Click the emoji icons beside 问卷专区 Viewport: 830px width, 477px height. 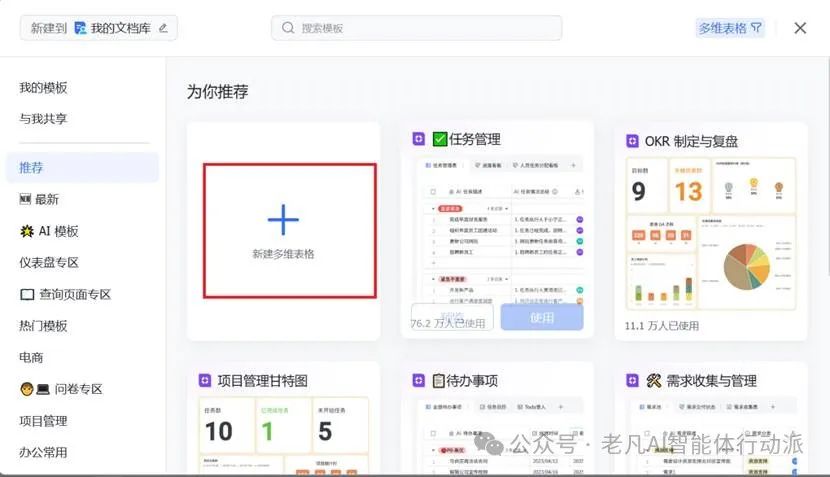coord(35,389)
